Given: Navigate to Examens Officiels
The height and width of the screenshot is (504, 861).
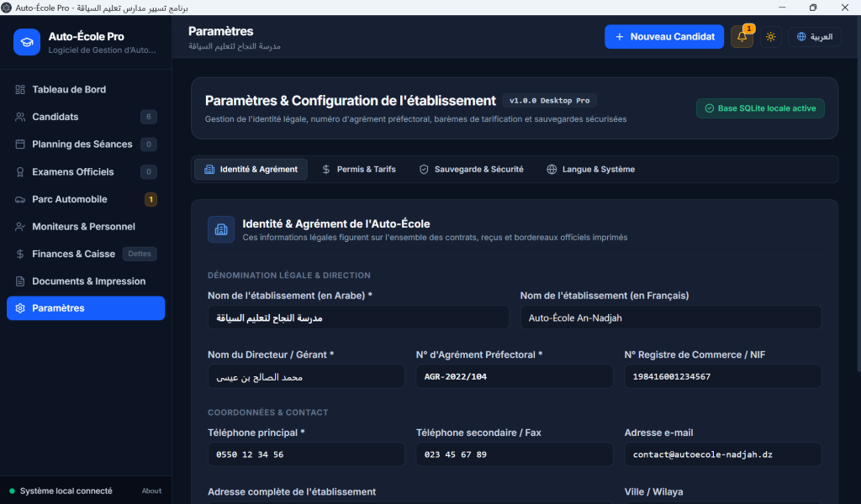Looking at the screenshot, I should point(86,171).
